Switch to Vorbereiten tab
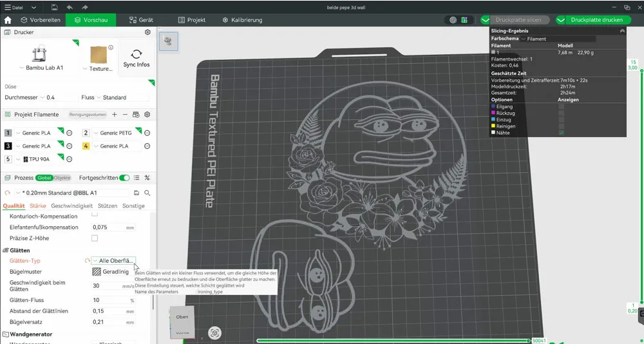 (x=40, y=20)
